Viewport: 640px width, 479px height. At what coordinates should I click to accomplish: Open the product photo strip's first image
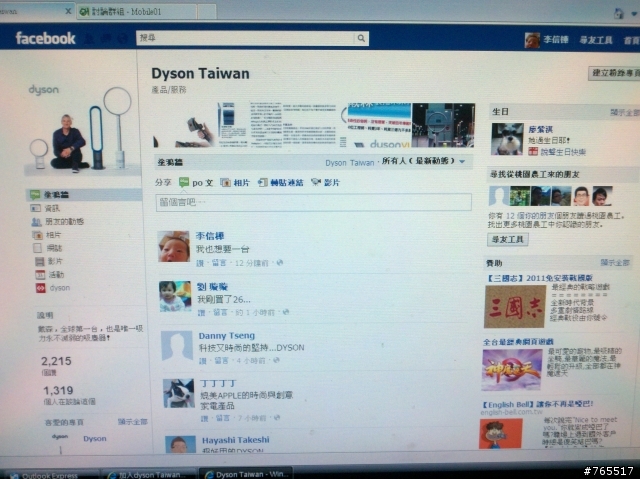point(185,125)
